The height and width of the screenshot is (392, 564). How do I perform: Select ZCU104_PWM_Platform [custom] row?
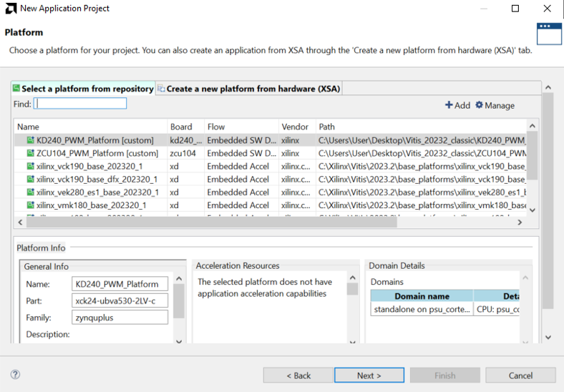click(x=270, y=153)
